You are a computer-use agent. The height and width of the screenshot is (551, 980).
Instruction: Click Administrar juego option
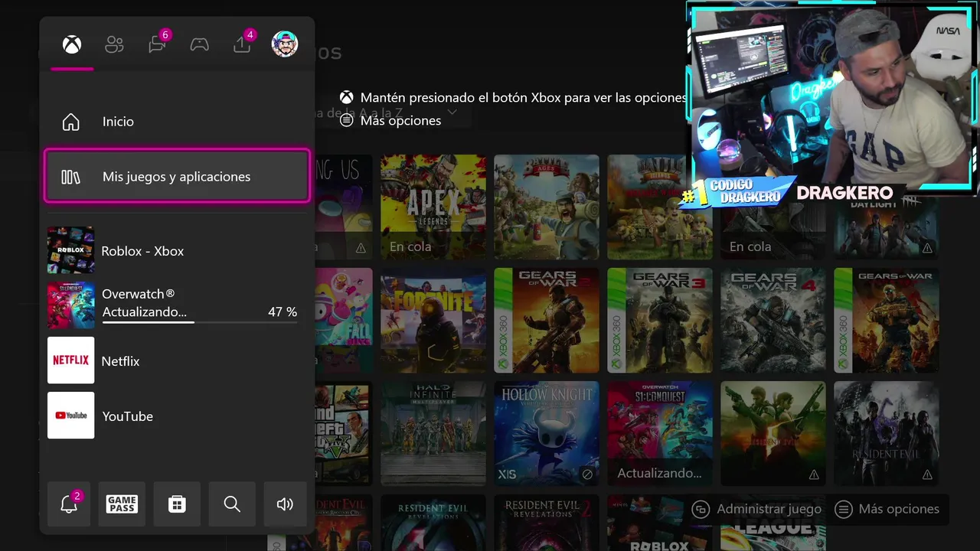[x=756, y=509]
